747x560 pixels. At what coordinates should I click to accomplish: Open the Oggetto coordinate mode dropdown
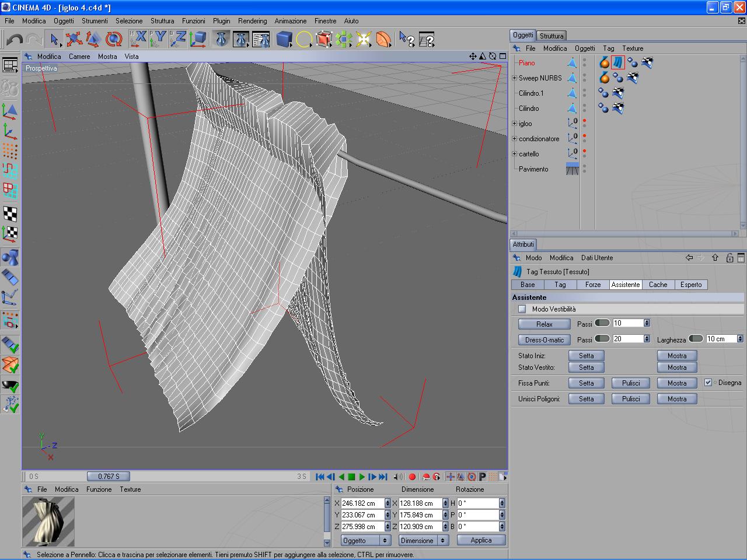click(x=365, y=541)
